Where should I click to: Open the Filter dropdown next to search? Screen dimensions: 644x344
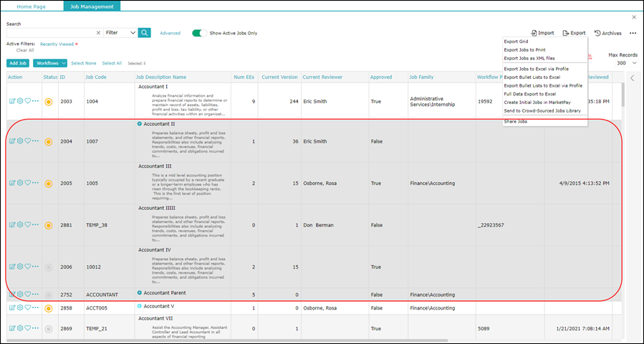click(x=120, y=33)
